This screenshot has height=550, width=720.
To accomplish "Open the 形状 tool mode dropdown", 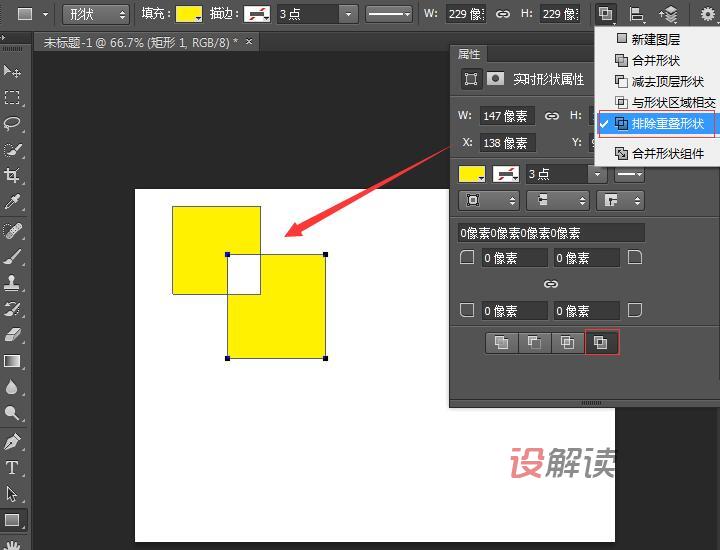I will click(95, 14).
